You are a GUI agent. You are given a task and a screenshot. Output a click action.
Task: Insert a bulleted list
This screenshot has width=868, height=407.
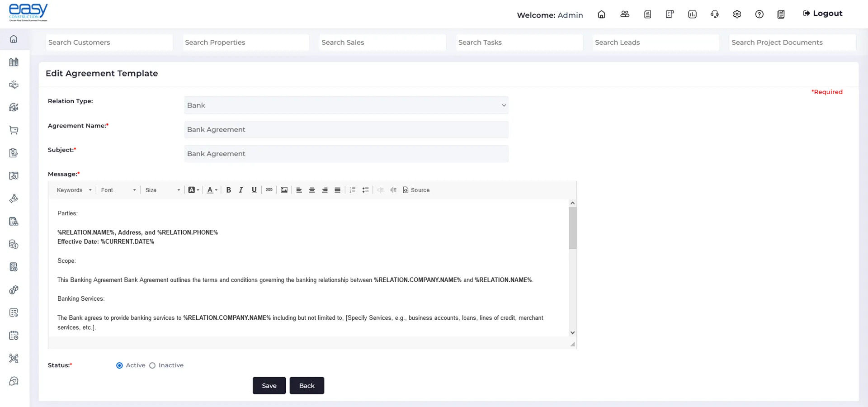365,190
